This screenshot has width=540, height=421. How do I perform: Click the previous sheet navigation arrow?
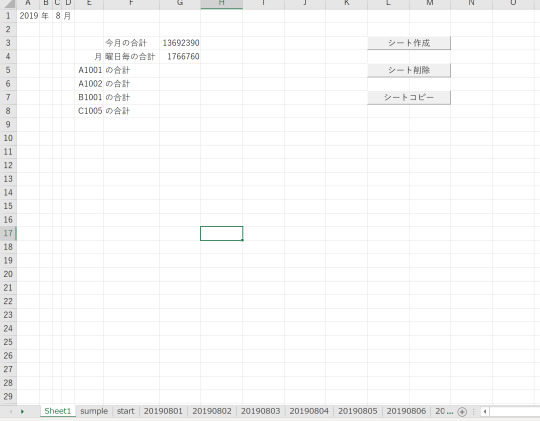pos(11,411)
